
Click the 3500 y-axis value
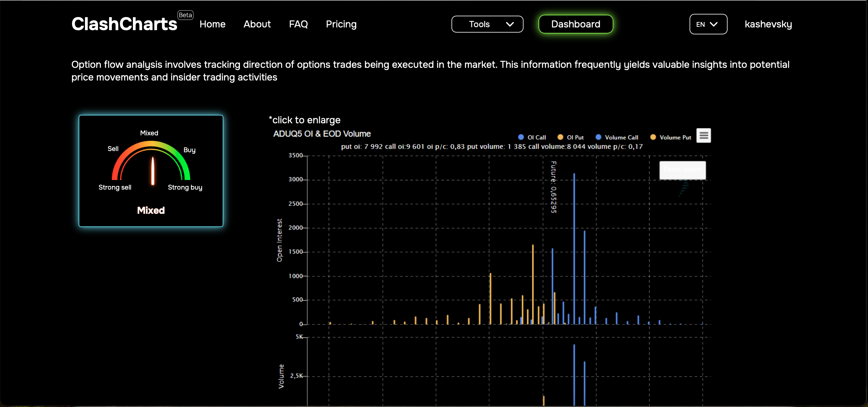pos(295,155)
